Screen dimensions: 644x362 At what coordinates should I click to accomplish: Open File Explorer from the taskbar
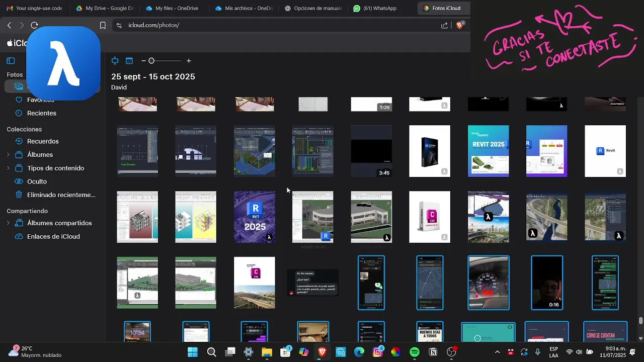[x=267, y=352]
